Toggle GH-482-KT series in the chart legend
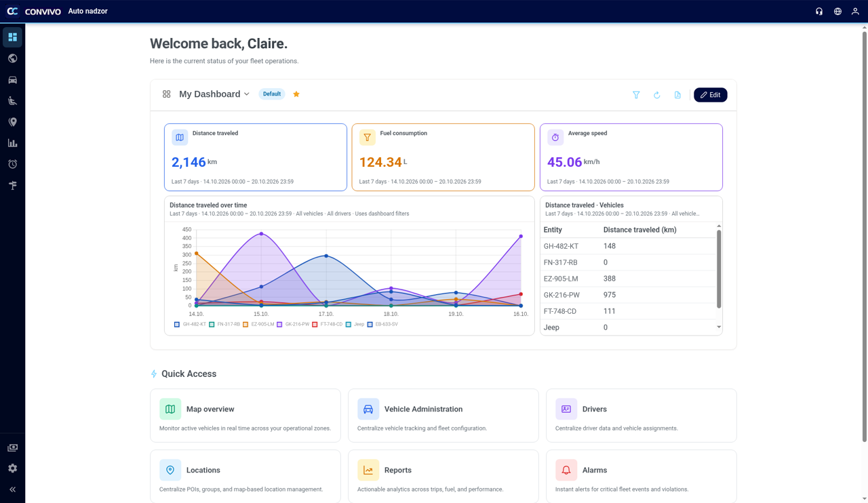This screenshot has height=503, width=868. [x=190, y=325]
